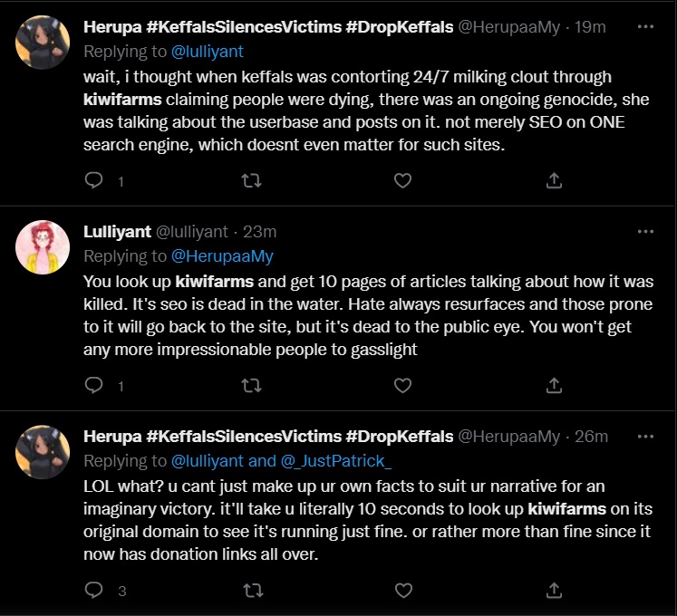Open more options on Lulliyant's tweet
Viewport: 677px width, 616px height.
pyautogui.click(x=644, y=231)
